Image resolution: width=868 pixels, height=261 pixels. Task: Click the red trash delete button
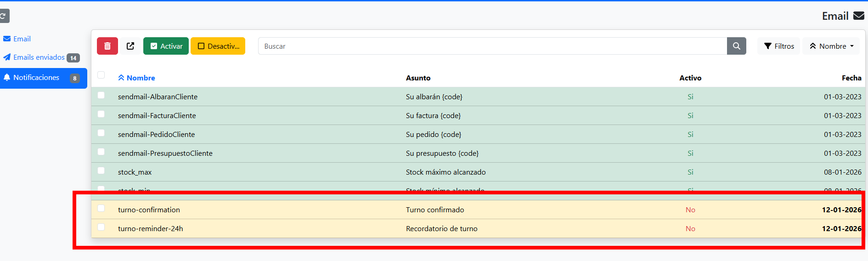pyautogui.click(x=107, y=46)
